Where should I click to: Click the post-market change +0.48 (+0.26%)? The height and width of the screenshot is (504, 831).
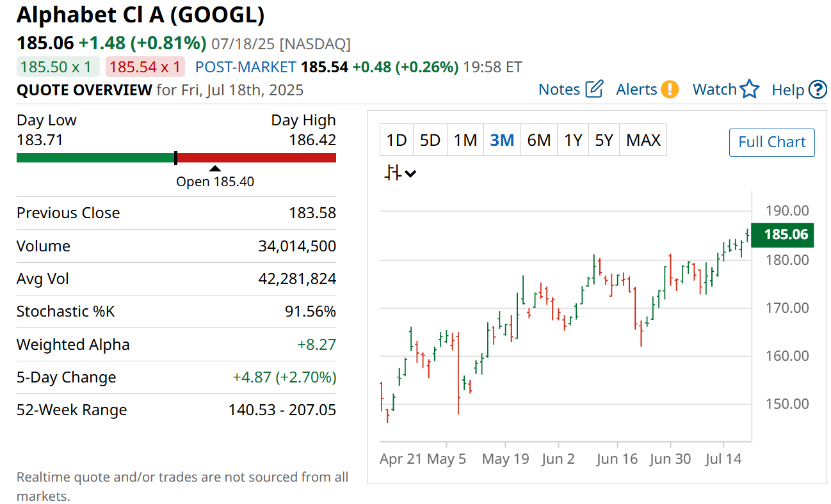(405, 67)
